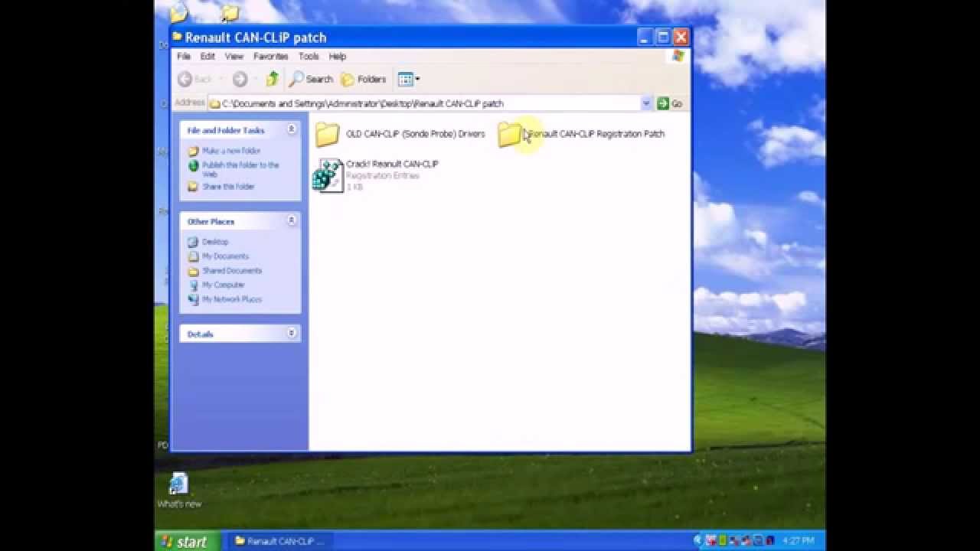Viewport: 980px width, 551px height.
Task: Open the OLD CAN-CLIP (Sonde Probe) Drivers folder icon
Action: coord(327,134)
